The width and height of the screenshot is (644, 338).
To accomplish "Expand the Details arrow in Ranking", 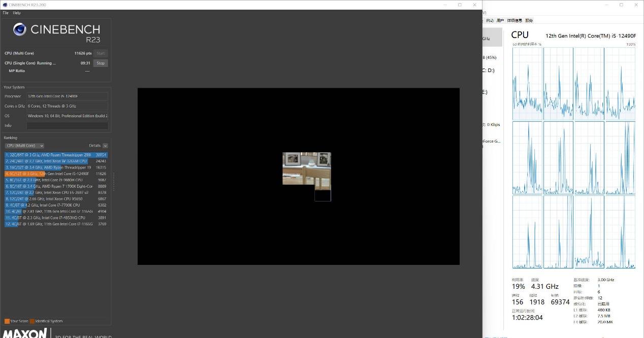I will pyautogui.click(x=105, y=146).
